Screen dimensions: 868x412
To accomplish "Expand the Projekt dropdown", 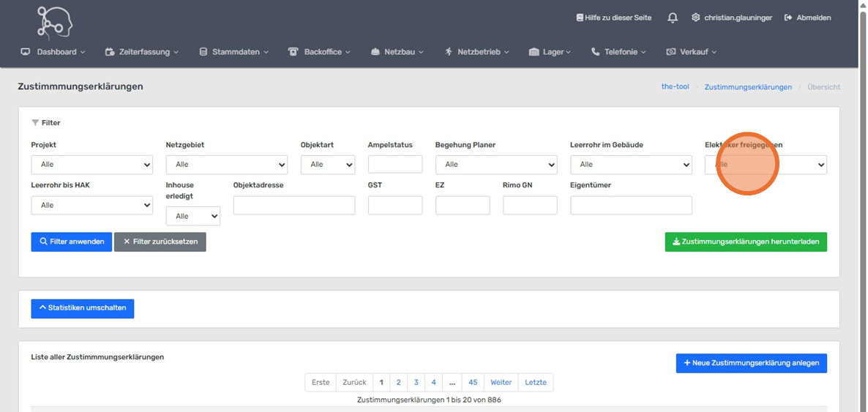I will [x=91, y=165].
